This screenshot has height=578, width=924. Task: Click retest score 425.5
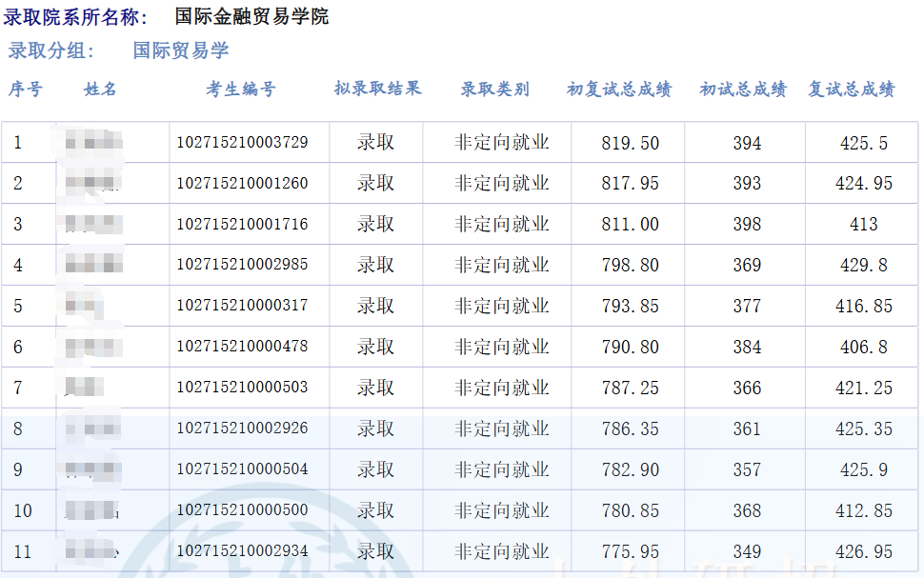863,143
